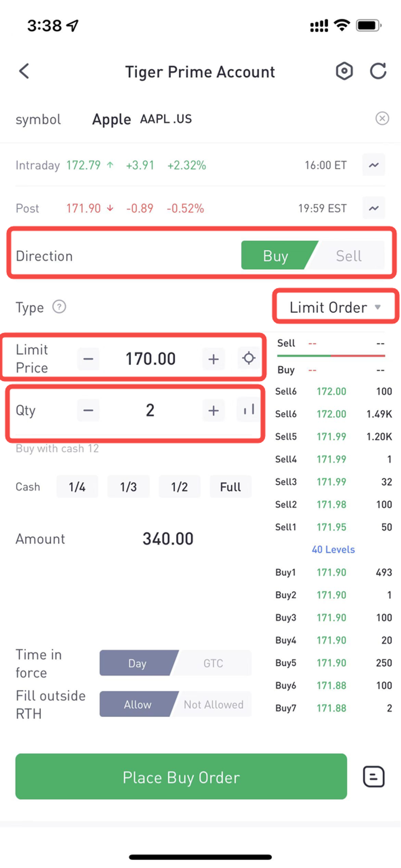Decrease quantity with the minus button
The width and height of the screenshot is (401, 868).
(x=88, y=410)
